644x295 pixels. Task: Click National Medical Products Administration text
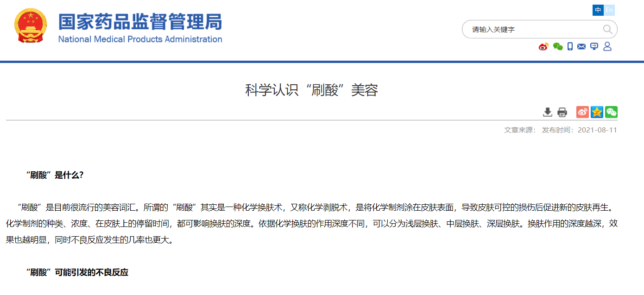(140, 39)
